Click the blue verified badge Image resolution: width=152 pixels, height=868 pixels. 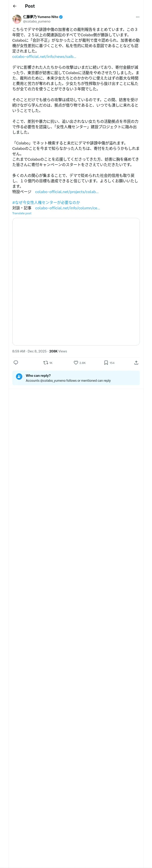coord(61,17)
